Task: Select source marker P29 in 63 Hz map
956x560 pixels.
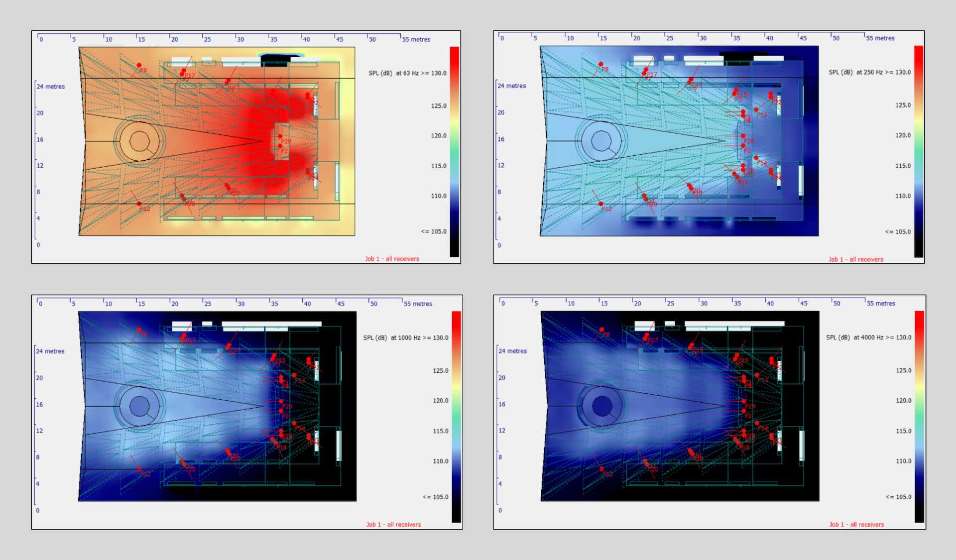Action: (x=280, y=136)
